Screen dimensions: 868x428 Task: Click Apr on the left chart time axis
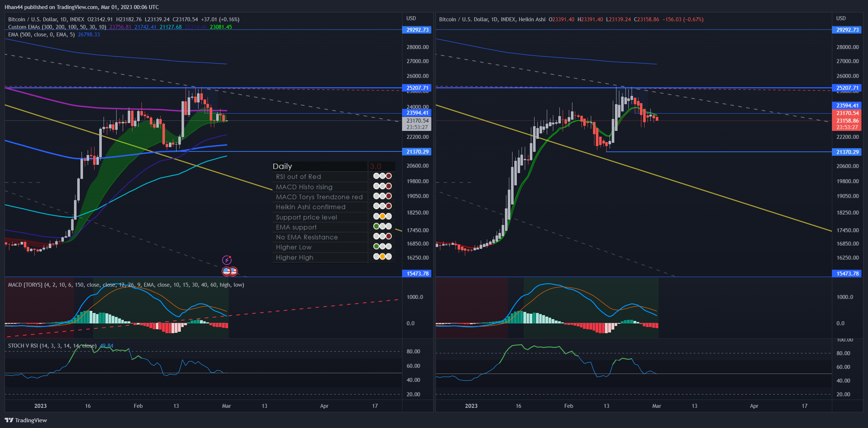[324, 406]
